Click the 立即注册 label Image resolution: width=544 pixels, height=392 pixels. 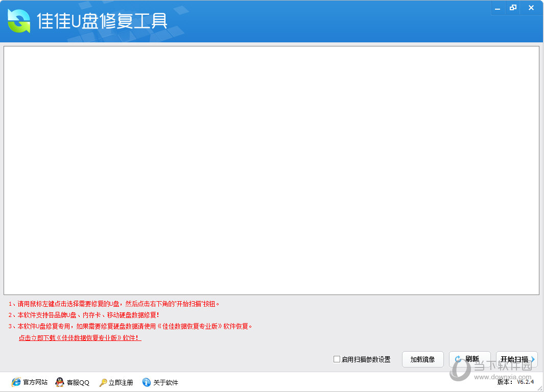[x=121, y=382]
